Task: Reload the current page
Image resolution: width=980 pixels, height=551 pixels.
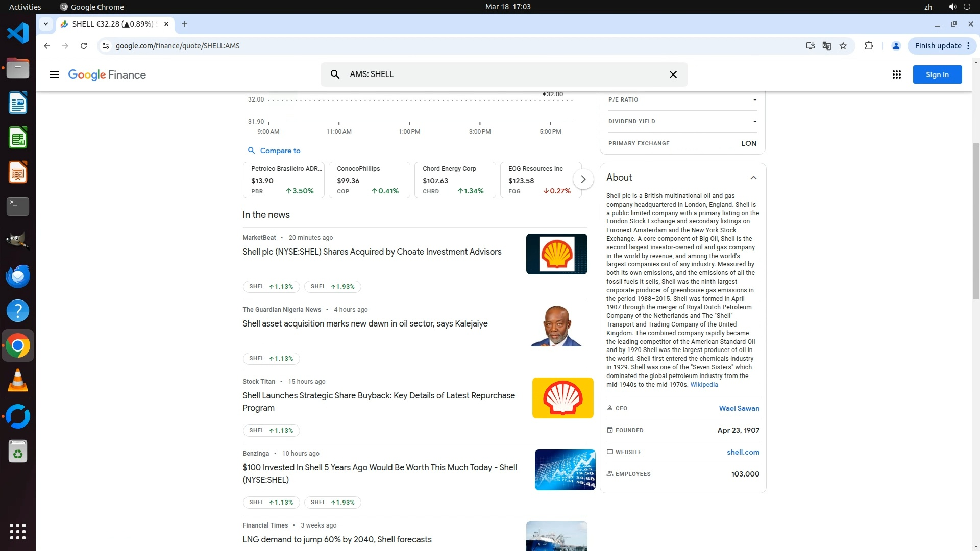Action: [84, 46]
